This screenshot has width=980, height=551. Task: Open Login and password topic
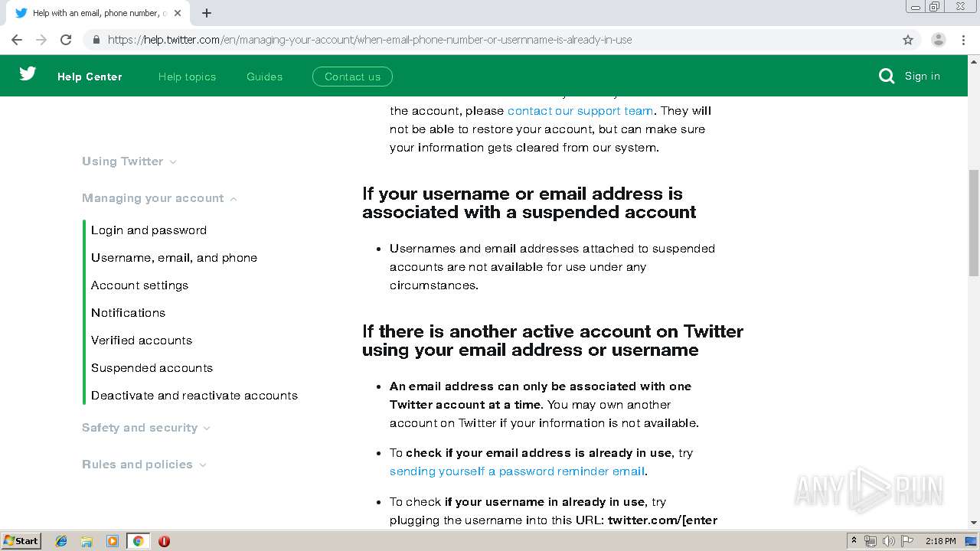tap(149, 230)
